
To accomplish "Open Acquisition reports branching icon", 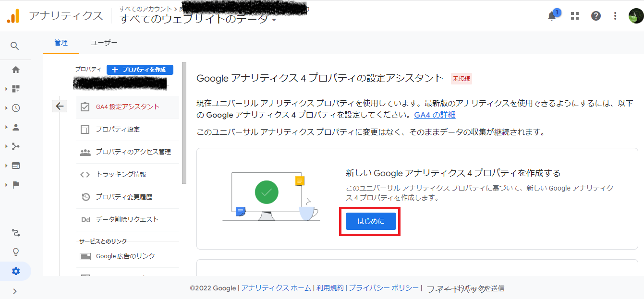I will click(16, 146).
